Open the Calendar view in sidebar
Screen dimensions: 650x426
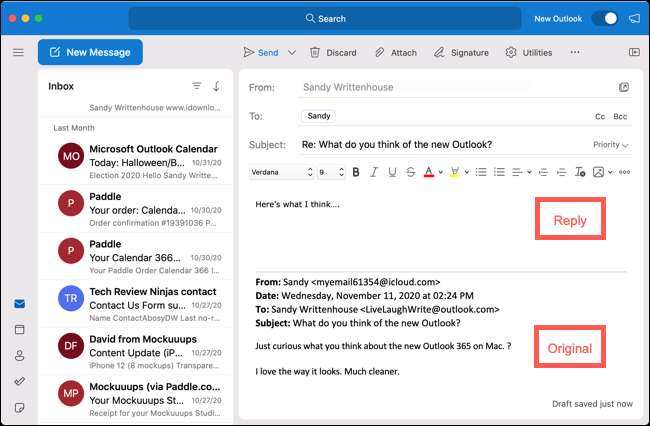[18, 329]
